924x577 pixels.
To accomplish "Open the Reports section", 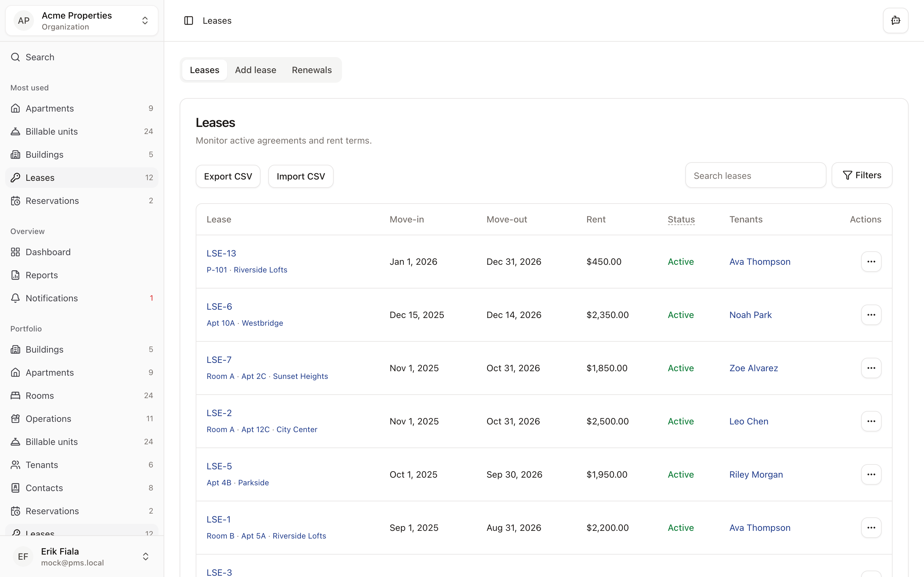I will 41,275.
